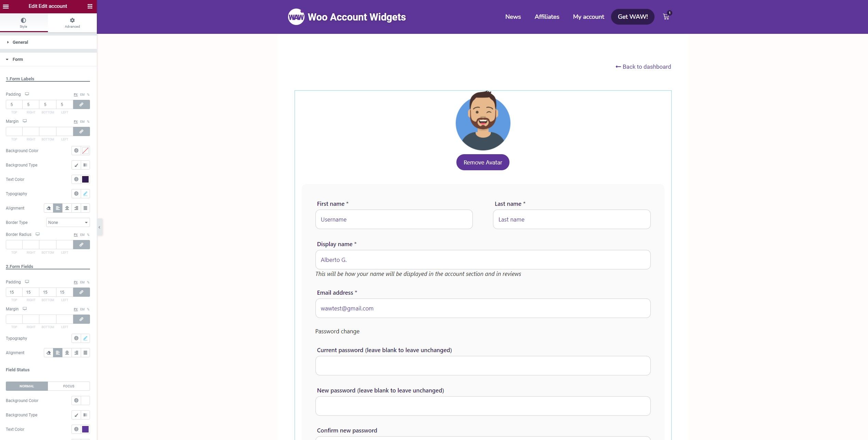Select the Normal field status tab
This screenshot has width=868, height=440.
27,386
